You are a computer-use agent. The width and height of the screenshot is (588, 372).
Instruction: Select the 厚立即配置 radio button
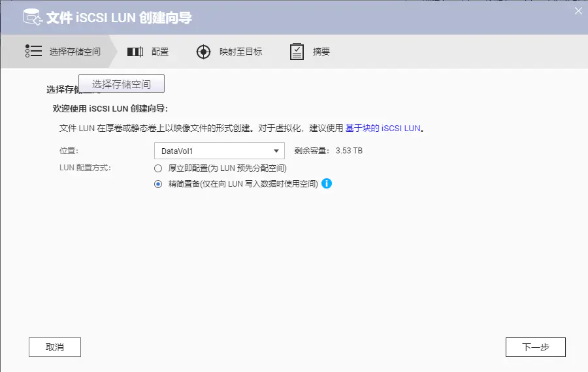[158, 168]
